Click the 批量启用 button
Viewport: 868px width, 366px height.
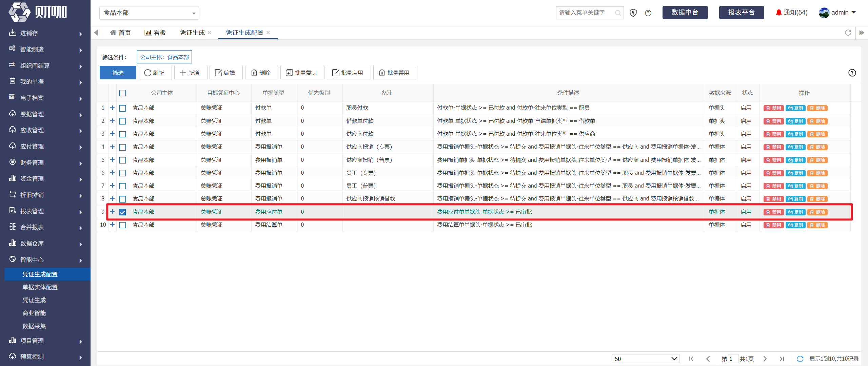click(x=349, y=73)
